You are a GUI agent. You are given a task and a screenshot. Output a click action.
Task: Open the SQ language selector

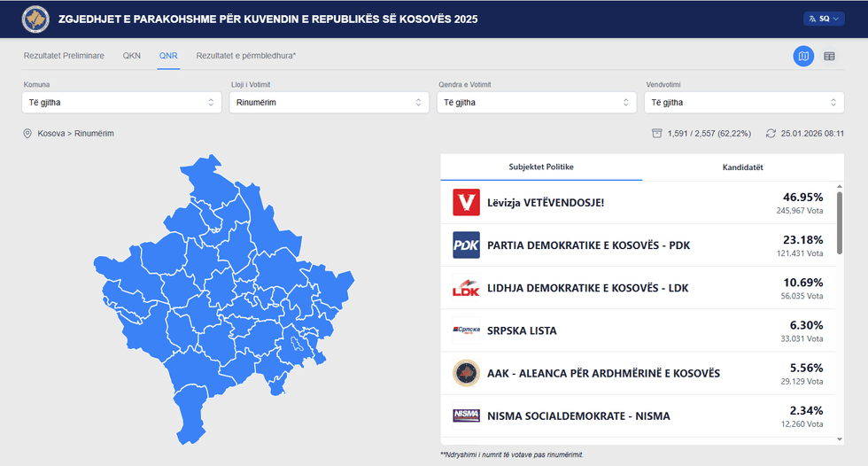(x=824, y=19)
